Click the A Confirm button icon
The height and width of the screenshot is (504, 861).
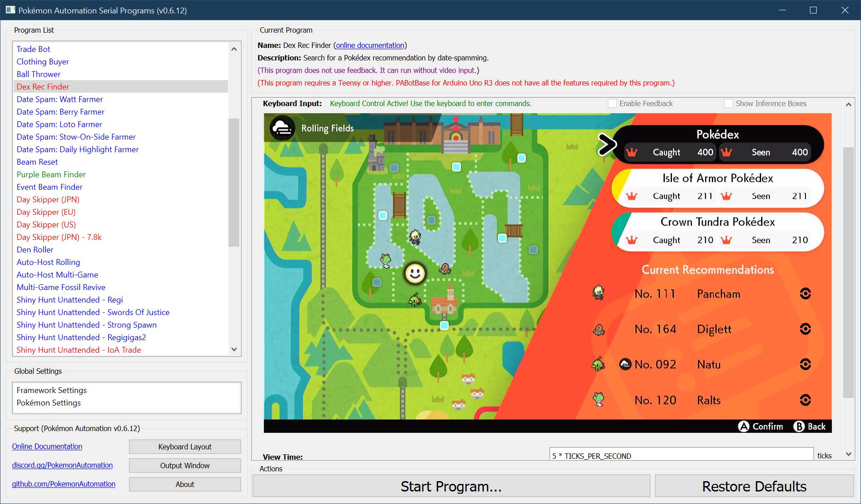click(x=744, y=426)
